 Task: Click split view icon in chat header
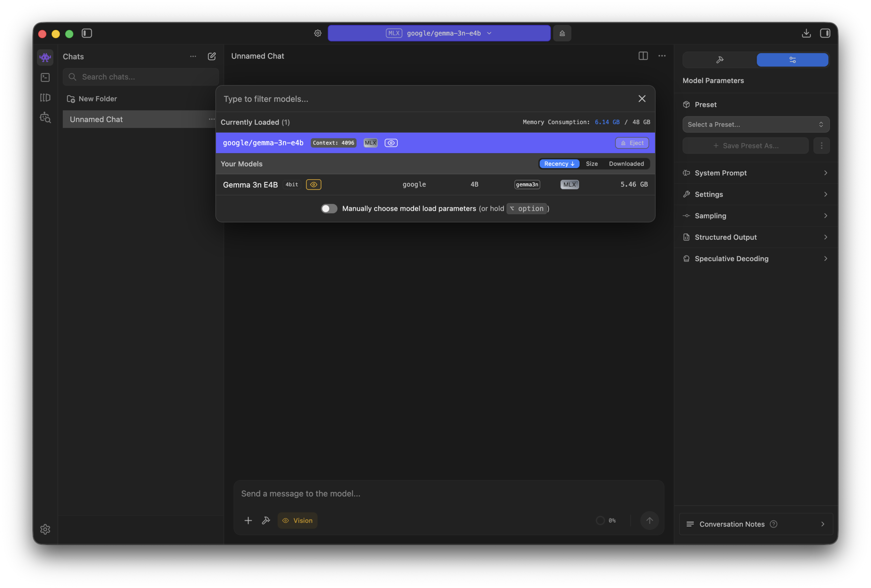click(x=643, y=56)
